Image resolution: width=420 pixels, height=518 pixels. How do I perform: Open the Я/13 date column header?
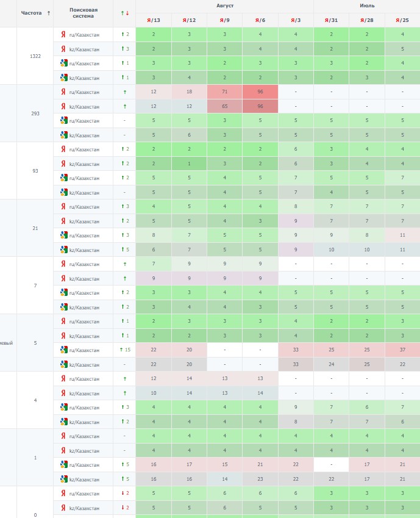coord(154,20)
